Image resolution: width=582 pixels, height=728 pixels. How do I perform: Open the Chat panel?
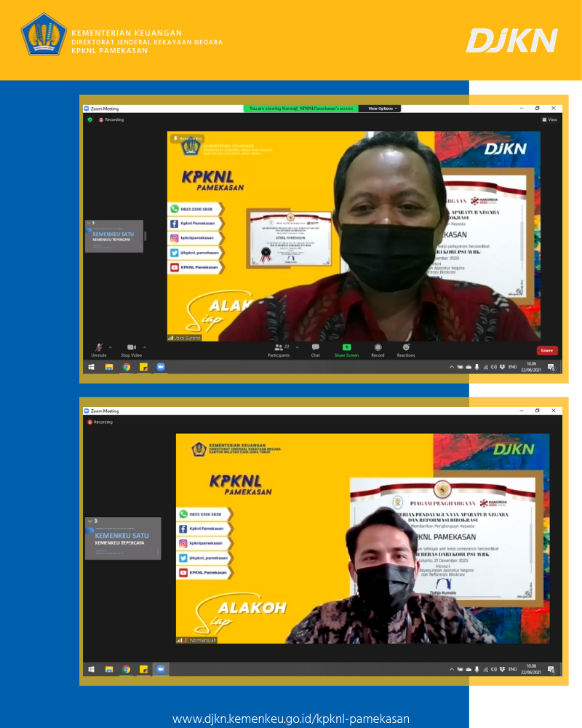click(x=316, y=349)
